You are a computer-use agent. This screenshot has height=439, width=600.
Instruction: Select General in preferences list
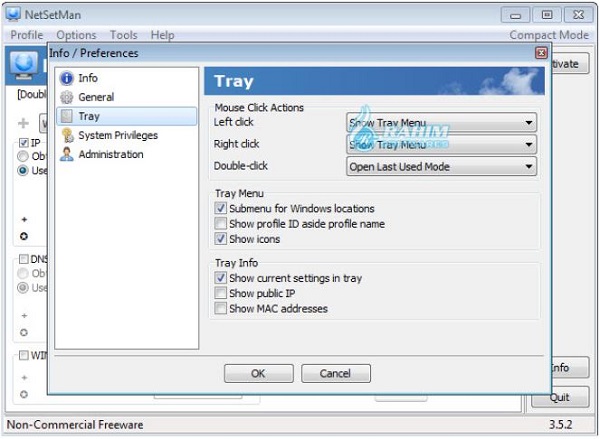(x=126, y=97)
